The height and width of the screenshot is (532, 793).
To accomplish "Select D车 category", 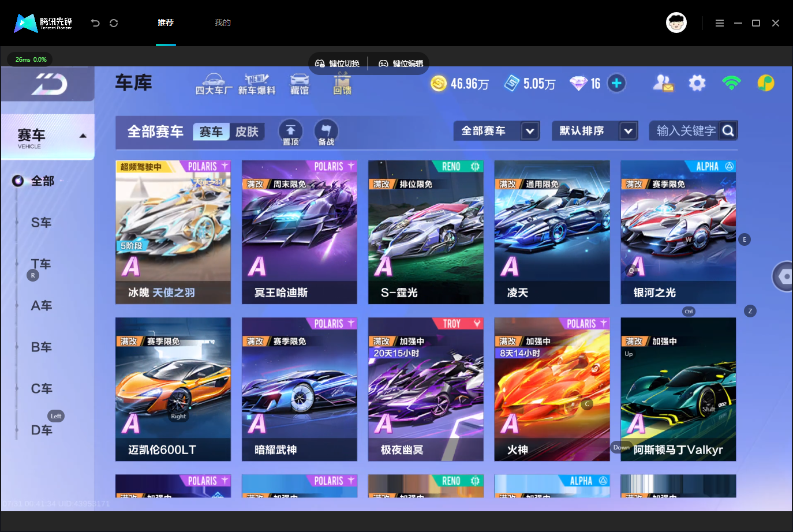I will (x=42, y=430).
